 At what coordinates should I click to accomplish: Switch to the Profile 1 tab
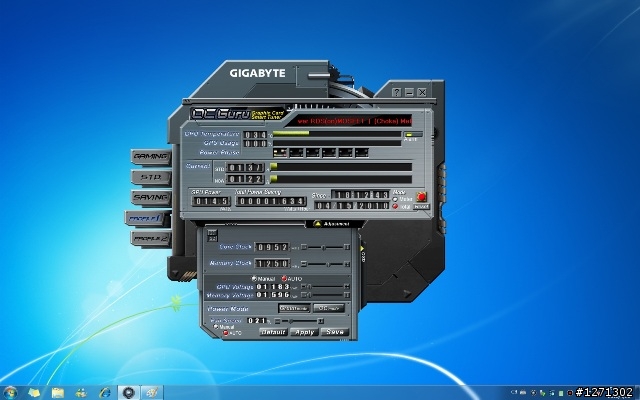[148, 218]
